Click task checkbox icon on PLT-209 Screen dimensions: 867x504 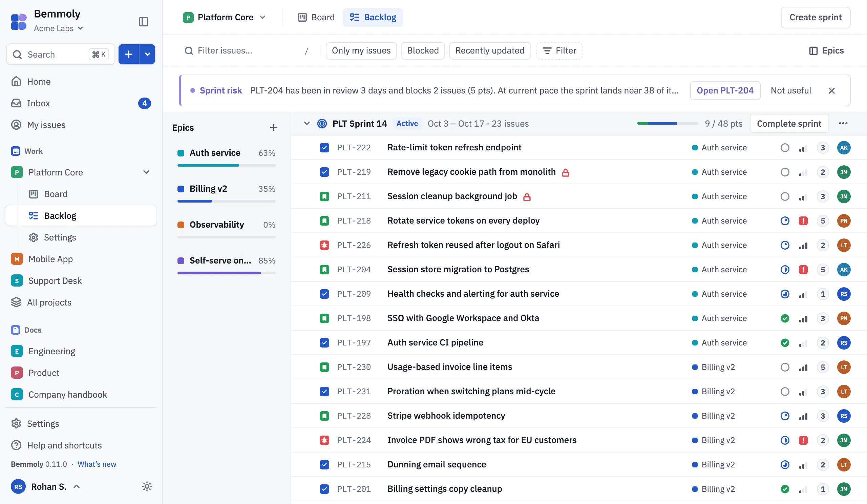point(324,294)
